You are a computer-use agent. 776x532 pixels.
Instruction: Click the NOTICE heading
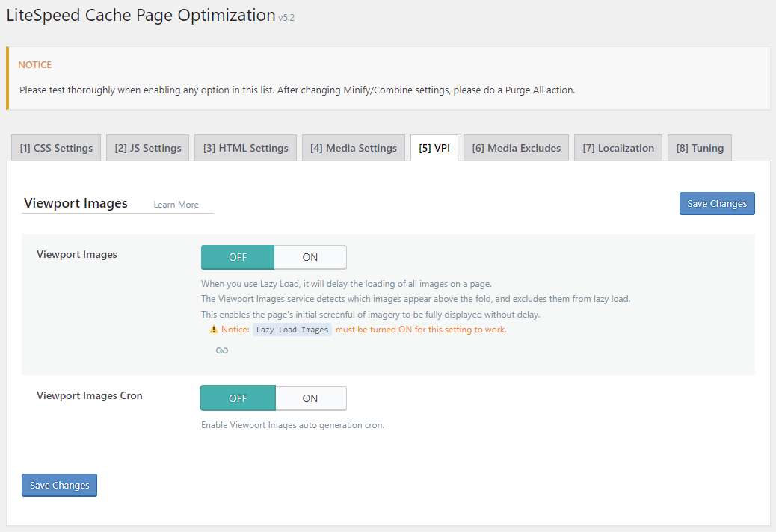34,65
